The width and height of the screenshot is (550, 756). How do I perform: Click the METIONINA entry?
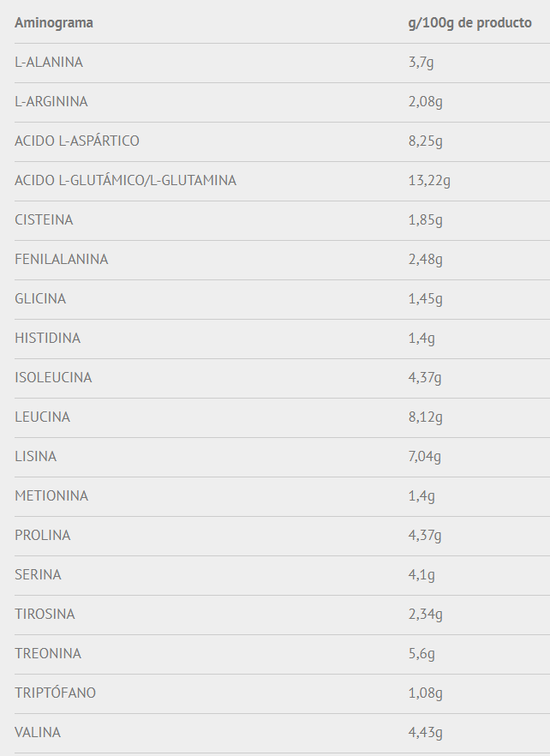coord(51,496)
